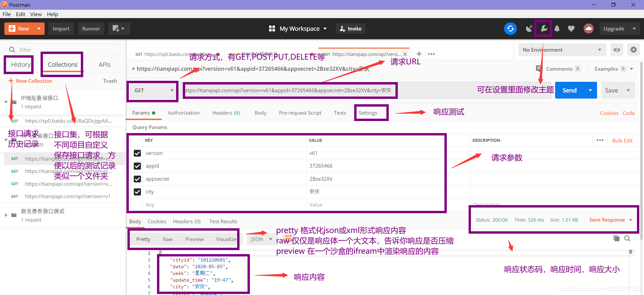Click the Save Response button

(610, 220)
